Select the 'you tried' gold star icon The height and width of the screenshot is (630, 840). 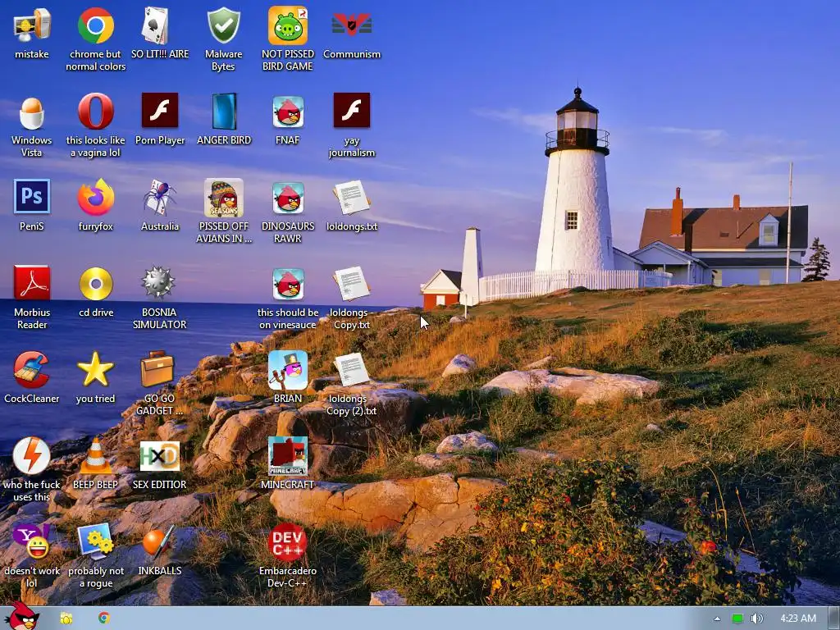[x=95, y=370]
